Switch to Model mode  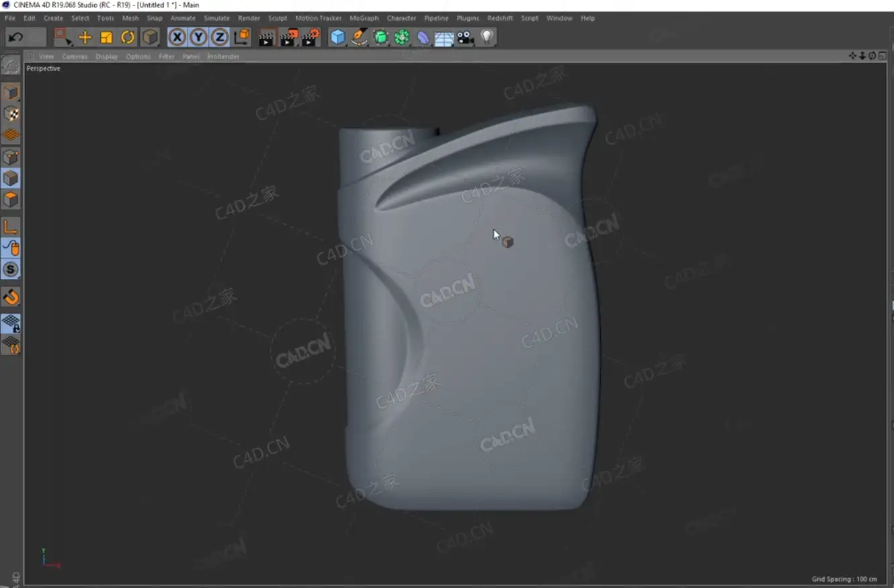pyautogui.click(x=10, y=92)
